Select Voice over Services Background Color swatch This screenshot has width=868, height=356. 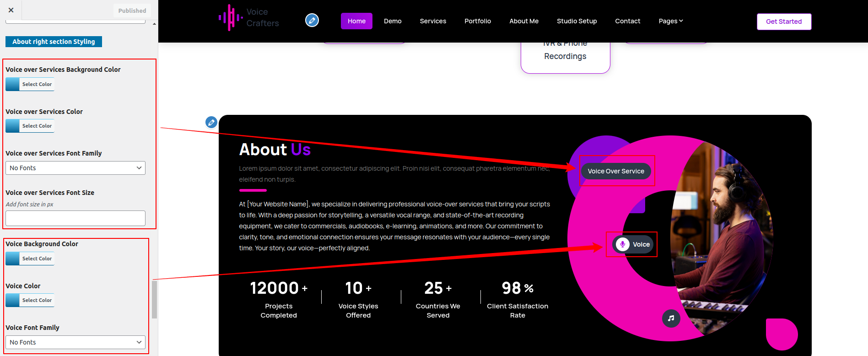point(13,84)
